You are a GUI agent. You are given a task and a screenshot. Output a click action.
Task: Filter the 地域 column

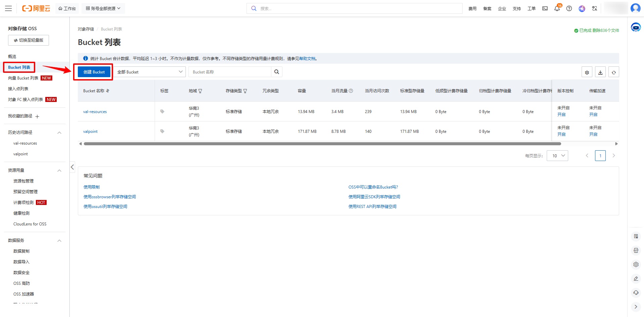(x=200, y=91)
